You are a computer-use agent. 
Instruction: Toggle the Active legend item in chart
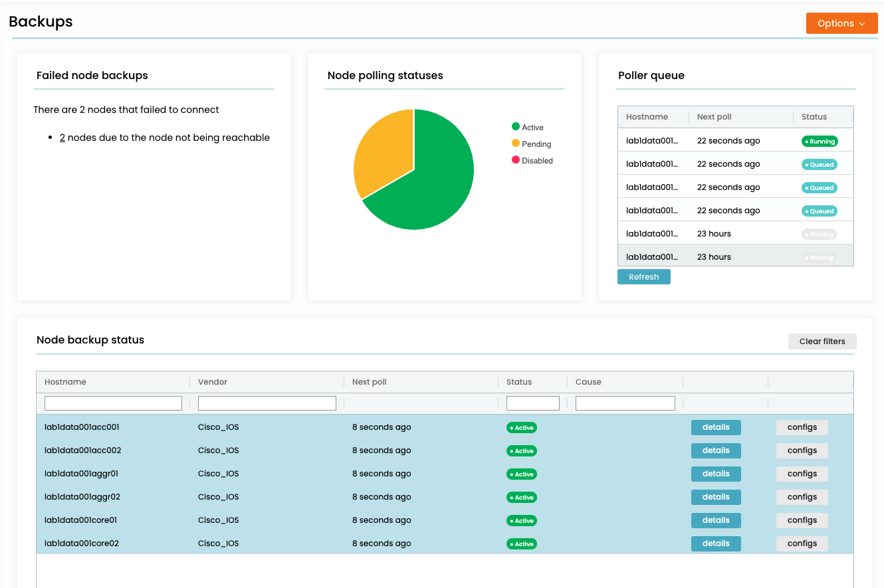[x=532, y=128]
